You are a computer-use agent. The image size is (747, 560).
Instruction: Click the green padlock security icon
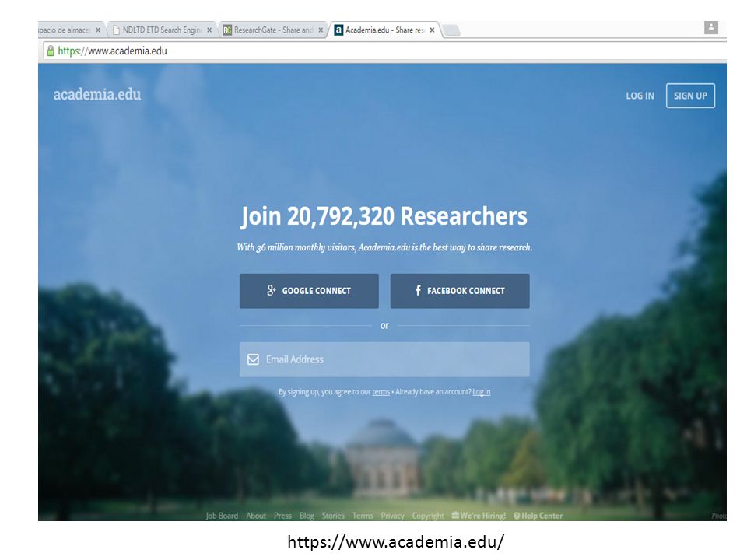coord(51,51)
